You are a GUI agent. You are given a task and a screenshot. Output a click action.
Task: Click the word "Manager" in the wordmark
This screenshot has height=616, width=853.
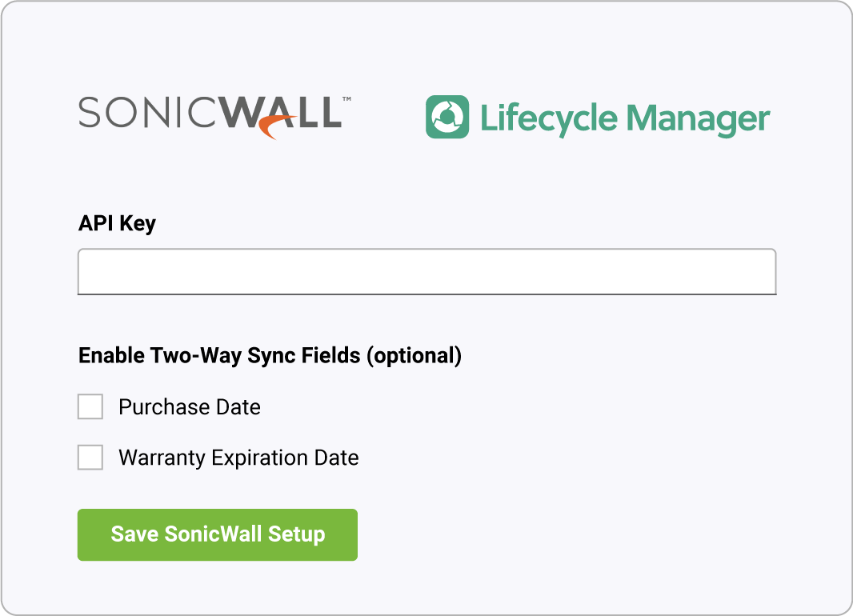point(698,120)
